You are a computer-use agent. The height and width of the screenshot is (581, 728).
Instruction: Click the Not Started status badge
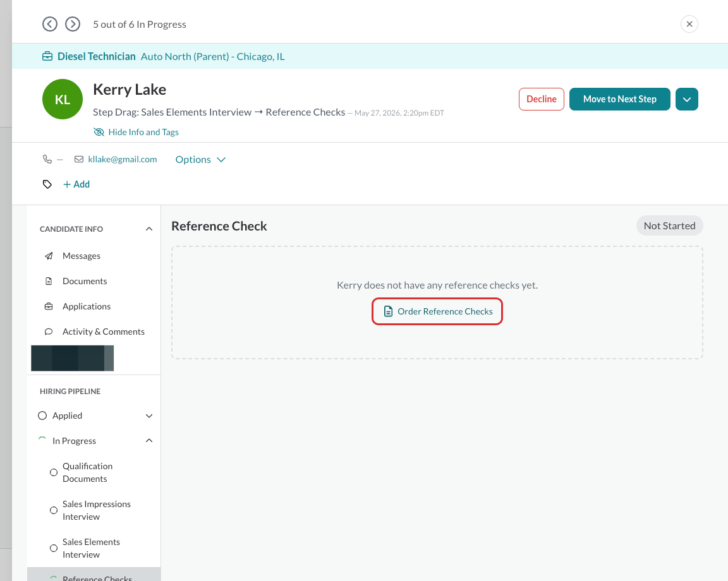click(x=669, y=226)
